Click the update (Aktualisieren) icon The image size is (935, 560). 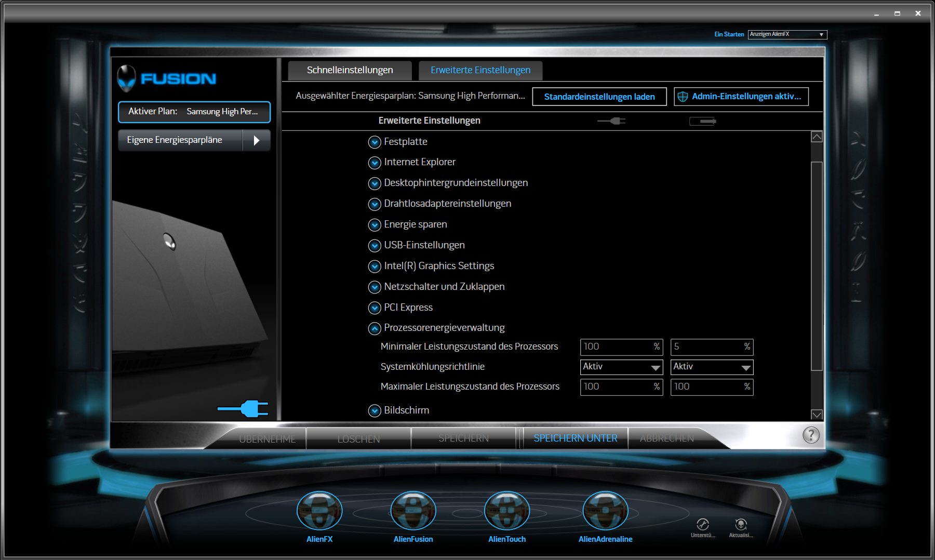click(741, 524)
